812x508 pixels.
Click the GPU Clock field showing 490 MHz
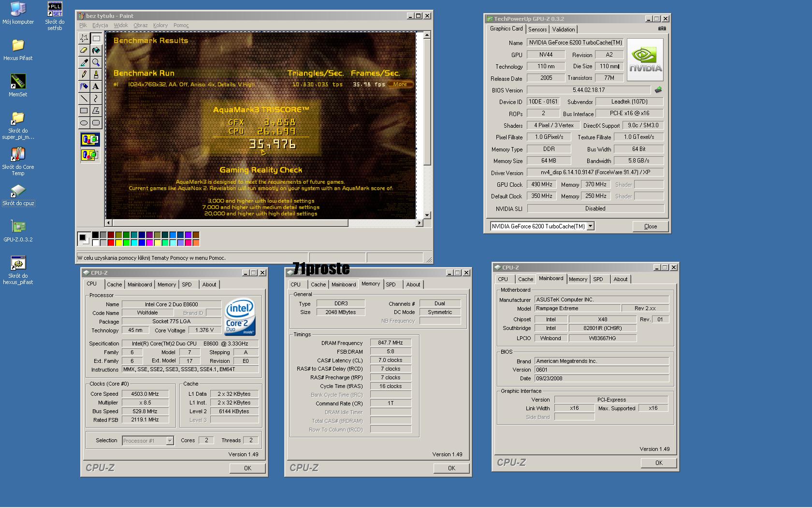pyautogui.click(x=542, y=184)
